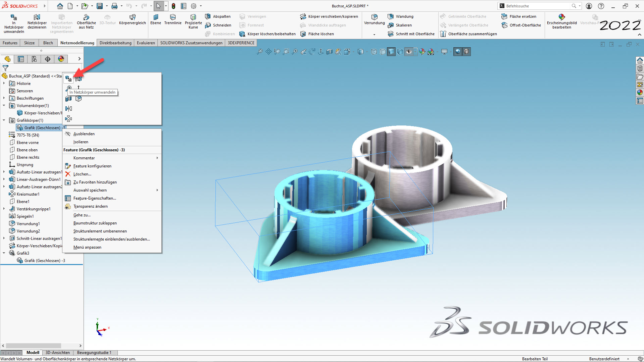This screenshot has height=362, width=644.
Task: Click Körper verschieben/kopieren
Action: [x=329, y=16]
